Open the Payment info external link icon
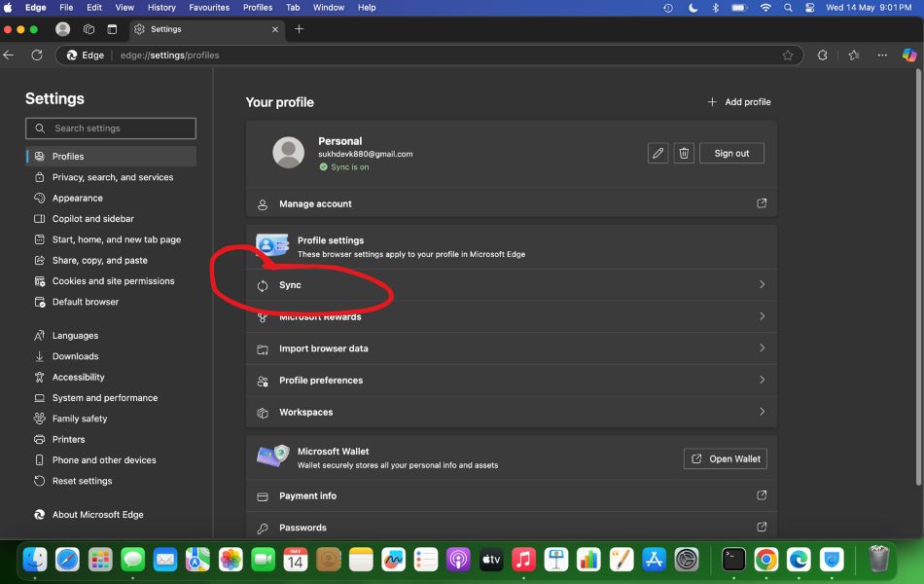The height and width of the screenshot is (584, 924). point(762,495)
